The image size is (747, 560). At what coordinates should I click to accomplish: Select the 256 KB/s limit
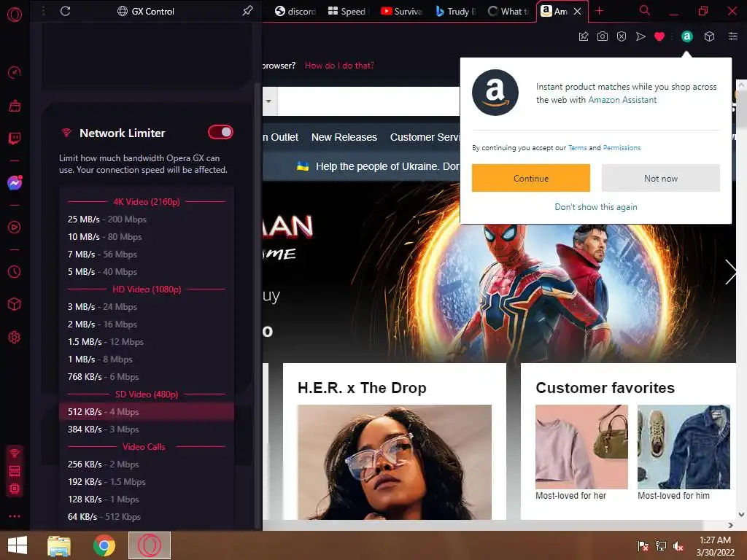click(x=147, y=464)
